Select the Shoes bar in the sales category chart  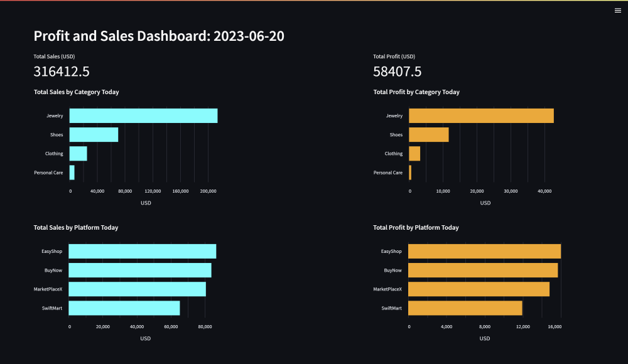pyautogui.click(x=94, y=135)
